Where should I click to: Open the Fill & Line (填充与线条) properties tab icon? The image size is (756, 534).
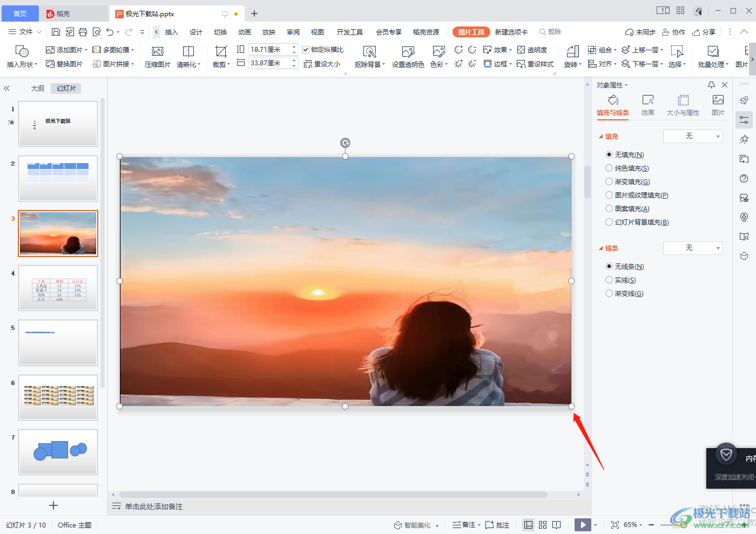tap(613, 100)
